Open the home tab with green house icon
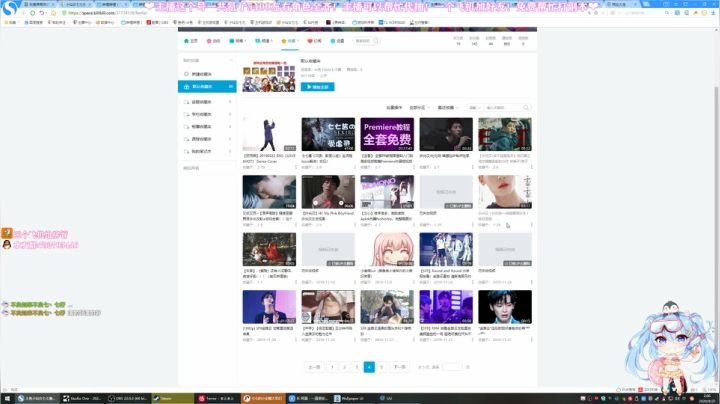Image resolution: width=720 pixels, height=404 pixels. coord(191,41)
